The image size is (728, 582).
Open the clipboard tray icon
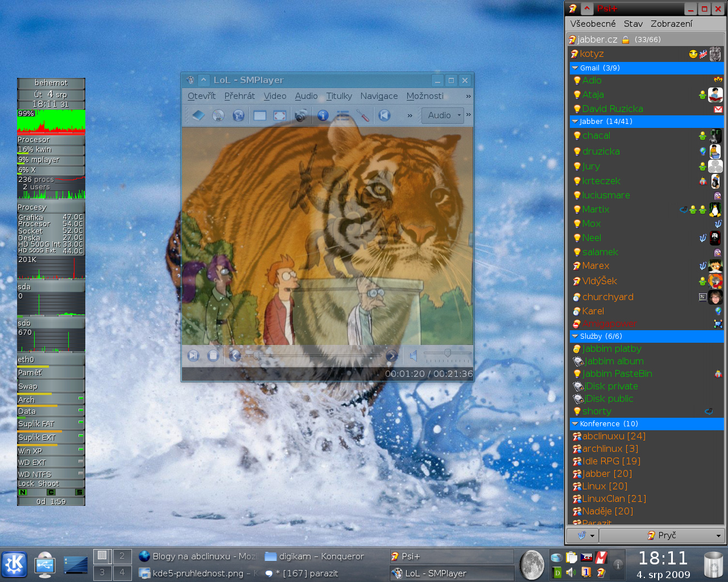571,558
